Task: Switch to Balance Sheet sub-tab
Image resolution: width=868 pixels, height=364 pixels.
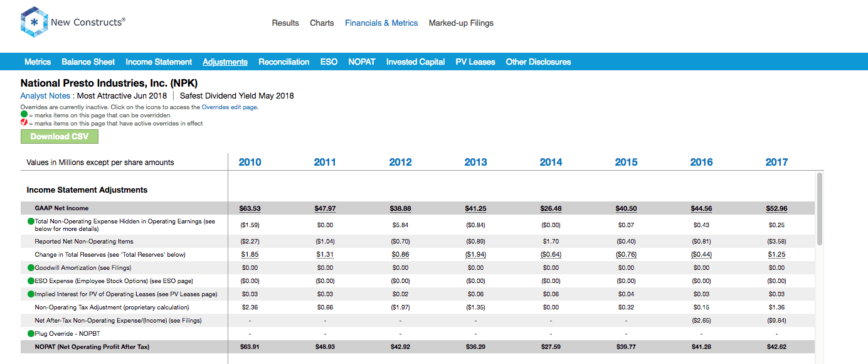Action: click(88, 62)
